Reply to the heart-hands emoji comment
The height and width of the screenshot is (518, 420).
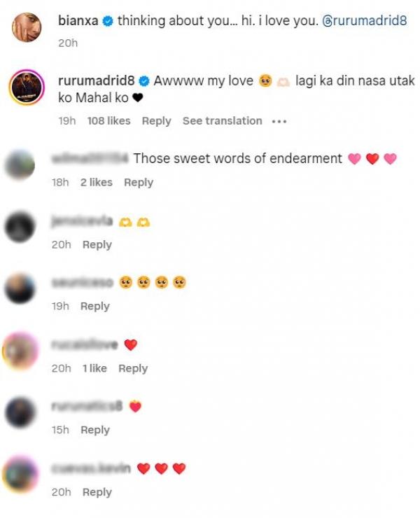[x=97, y=245]
